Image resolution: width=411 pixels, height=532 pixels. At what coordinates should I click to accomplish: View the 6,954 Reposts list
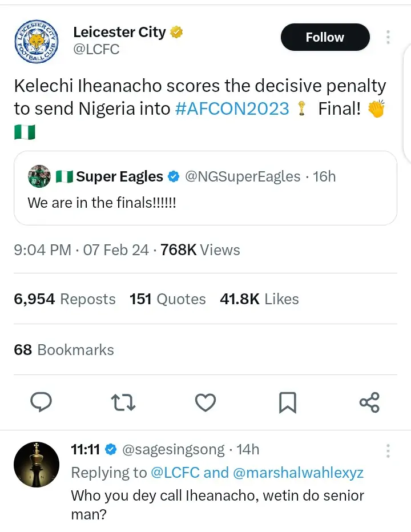point(65,299)
